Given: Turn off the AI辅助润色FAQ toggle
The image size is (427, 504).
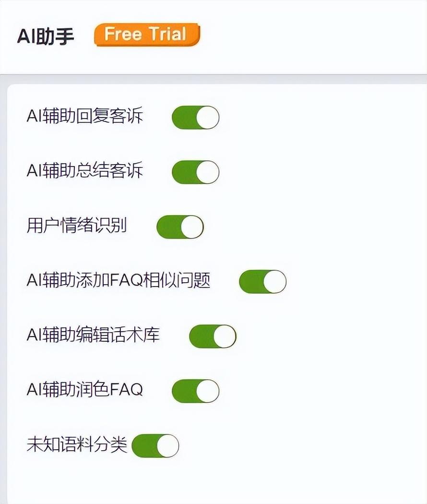Looking at the screenshot, I should click(x=195, y=391).
